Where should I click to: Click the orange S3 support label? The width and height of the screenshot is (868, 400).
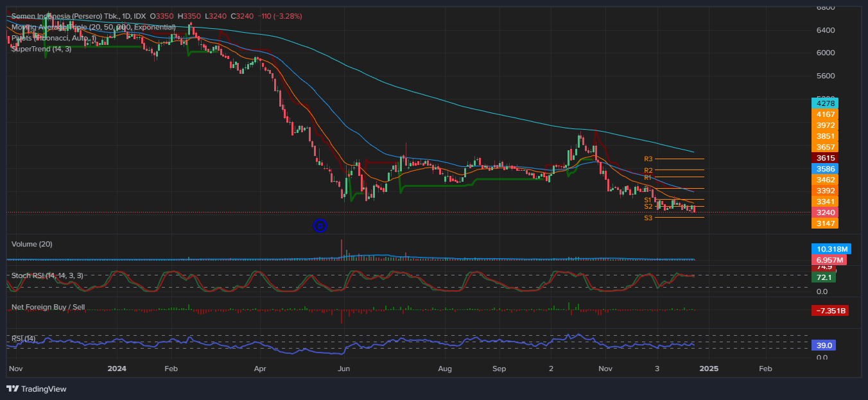pos(648,218)
